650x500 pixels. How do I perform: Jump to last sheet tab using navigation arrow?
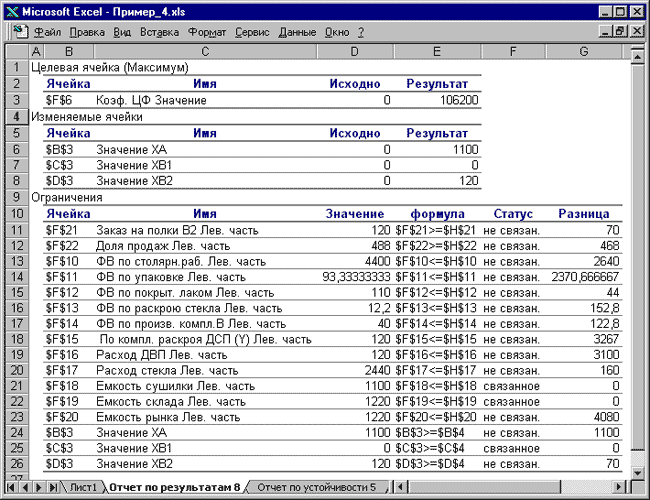[x=51, y=487]
